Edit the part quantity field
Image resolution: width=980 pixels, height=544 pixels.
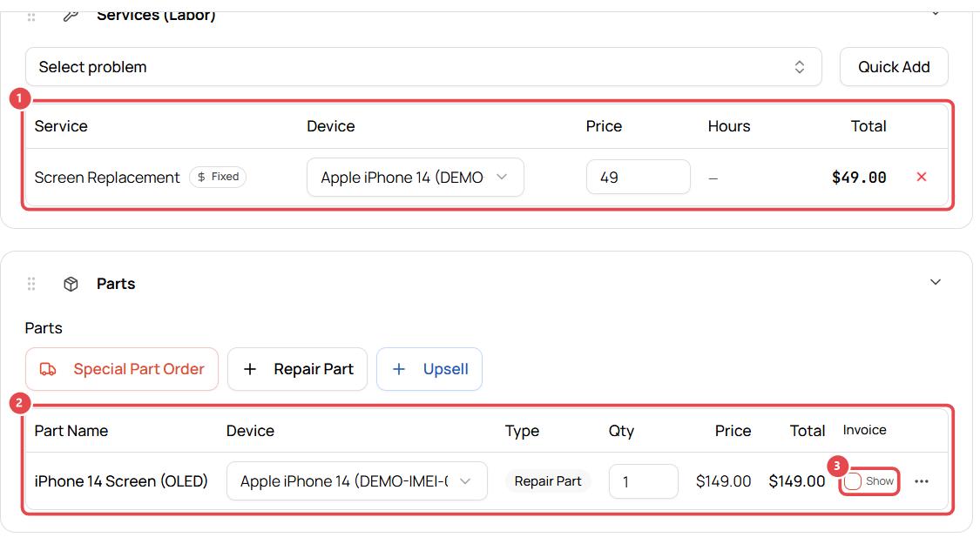pyautogui.click(x=643, y=481)
